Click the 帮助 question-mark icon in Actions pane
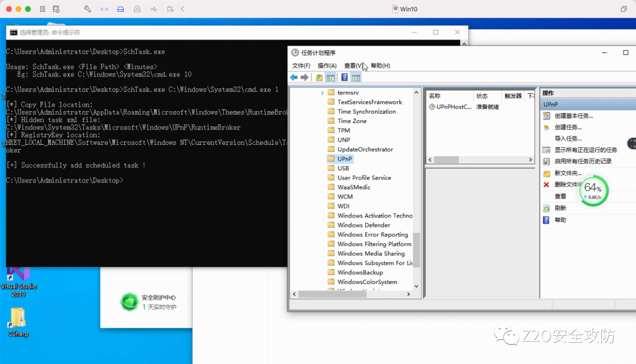636x364 pixels. pyautogui.click(x=546, y=220)
